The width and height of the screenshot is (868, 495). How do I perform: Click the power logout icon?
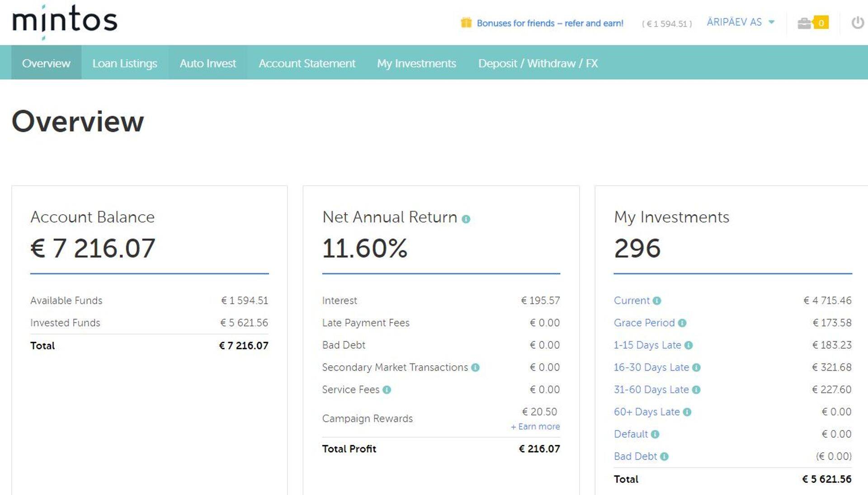click(x=857, y=23)
